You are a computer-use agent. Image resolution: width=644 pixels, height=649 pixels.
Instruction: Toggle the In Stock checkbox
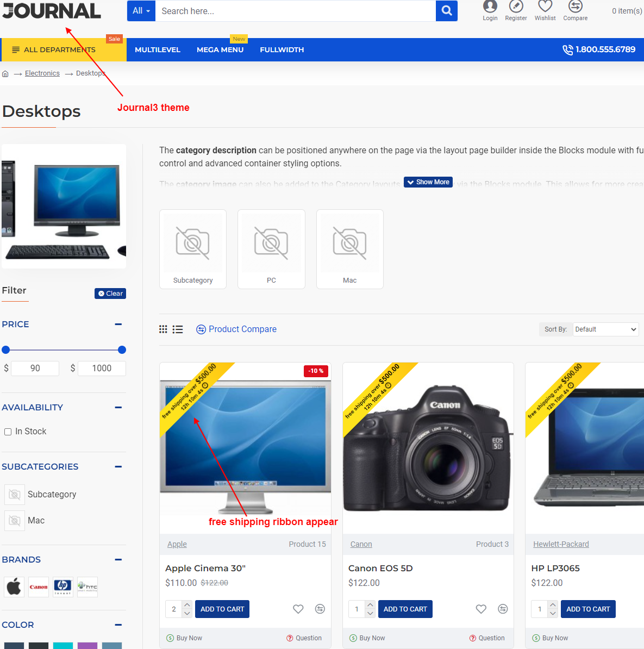(x=8, y=432)
